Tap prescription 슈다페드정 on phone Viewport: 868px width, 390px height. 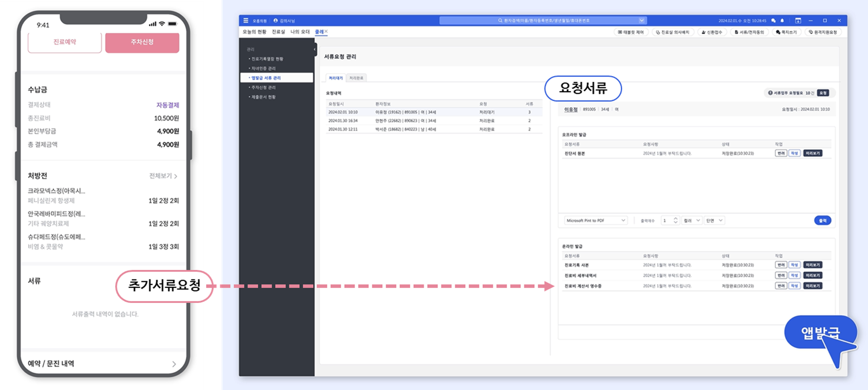point(56,237)
